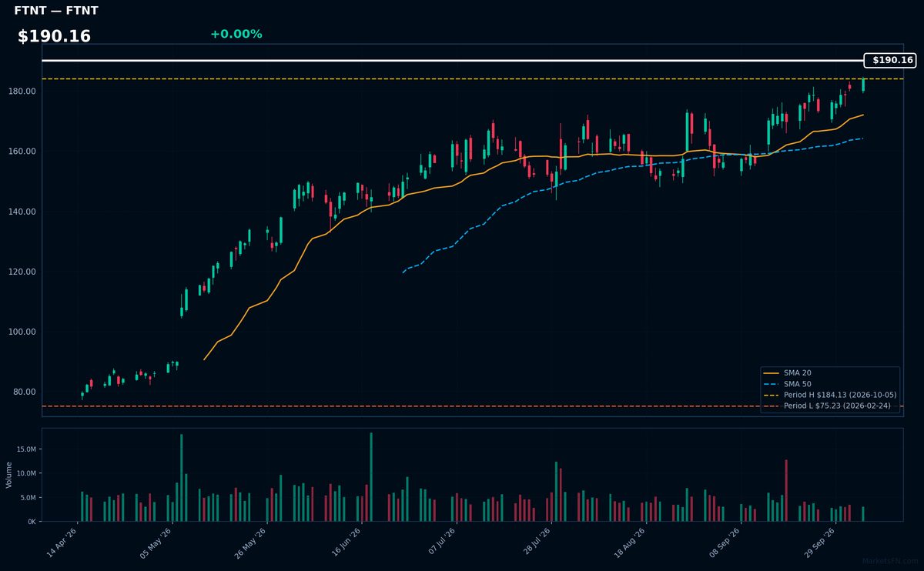Click the 180.00 price axis label
924x571 pixels.
[23, 91]
